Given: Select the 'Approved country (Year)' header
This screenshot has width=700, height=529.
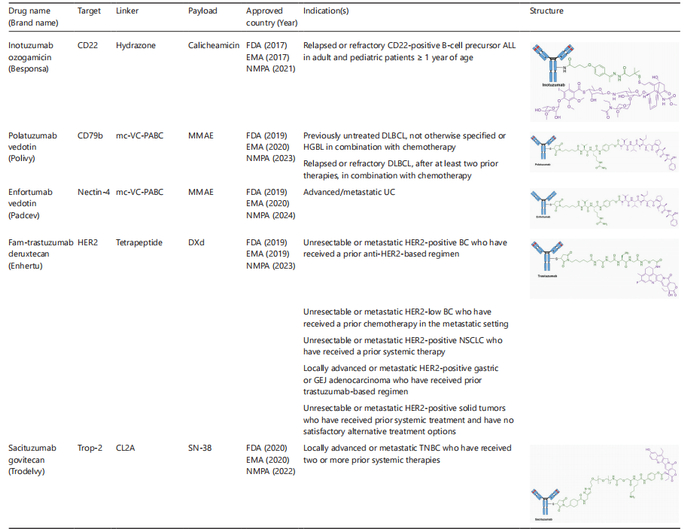Looking at the screenshot, I should (271, 17).
